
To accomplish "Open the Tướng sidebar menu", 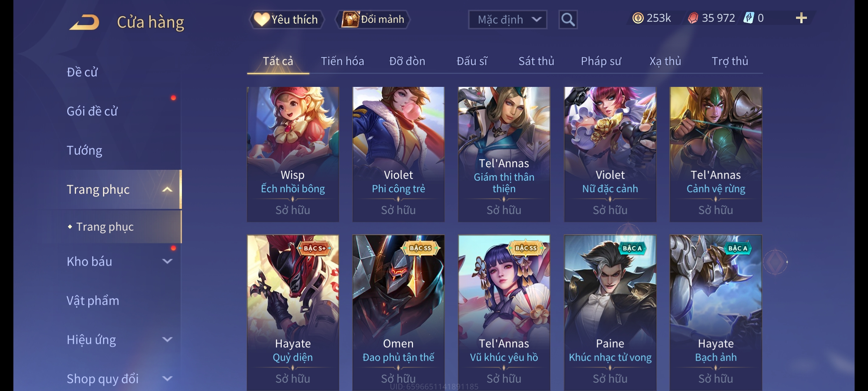I will (84, 150).
